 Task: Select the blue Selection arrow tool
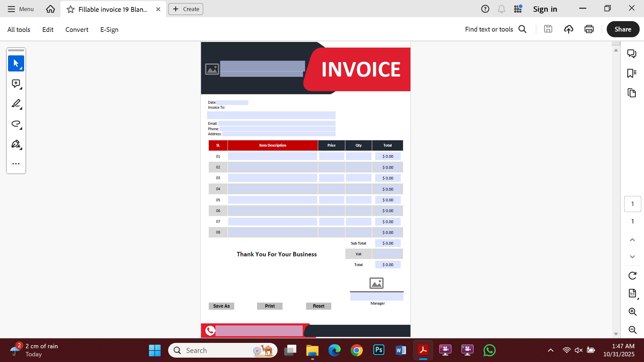point(16,63)
